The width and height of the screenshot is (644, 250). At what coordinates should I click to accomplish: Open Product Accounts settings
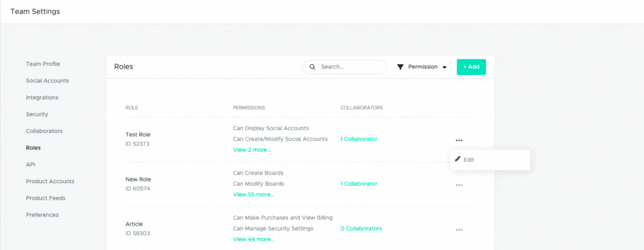(50, 181)
